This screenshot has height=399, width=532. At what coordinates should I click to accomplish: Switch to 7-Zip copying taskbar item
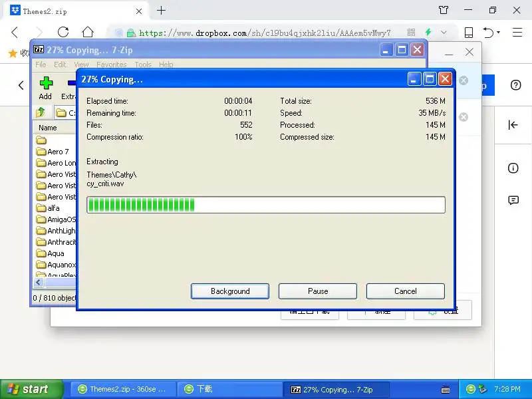pyautogui.click(x=336, y=390)
